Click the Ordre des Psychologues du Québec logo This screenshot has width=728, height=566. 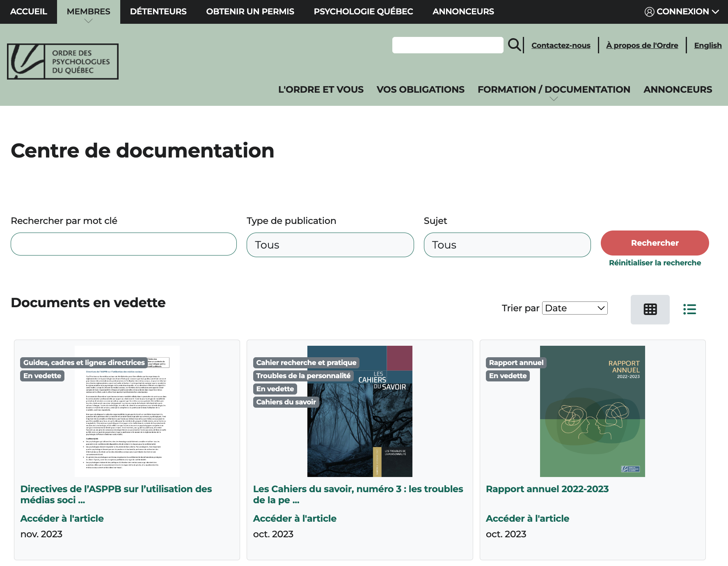pyautogui.click(x=62, y=61)
